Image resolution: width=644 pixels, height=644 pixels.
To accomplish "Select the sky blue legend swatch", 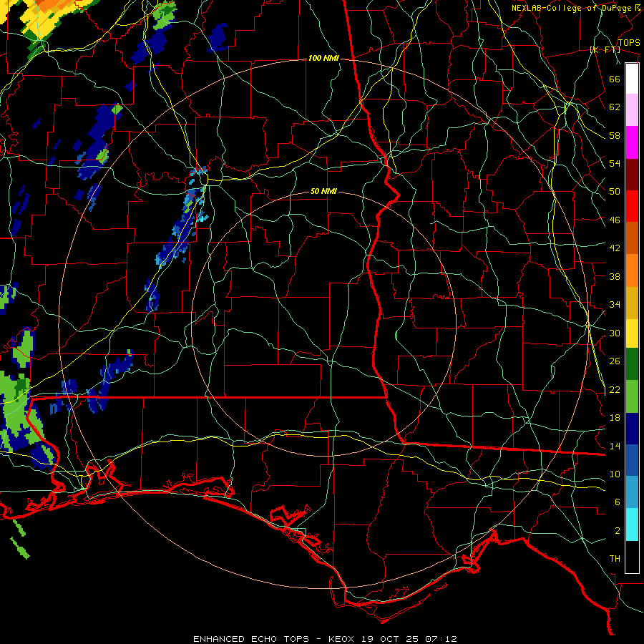I will pyautogui.click(x=632, y=492).
